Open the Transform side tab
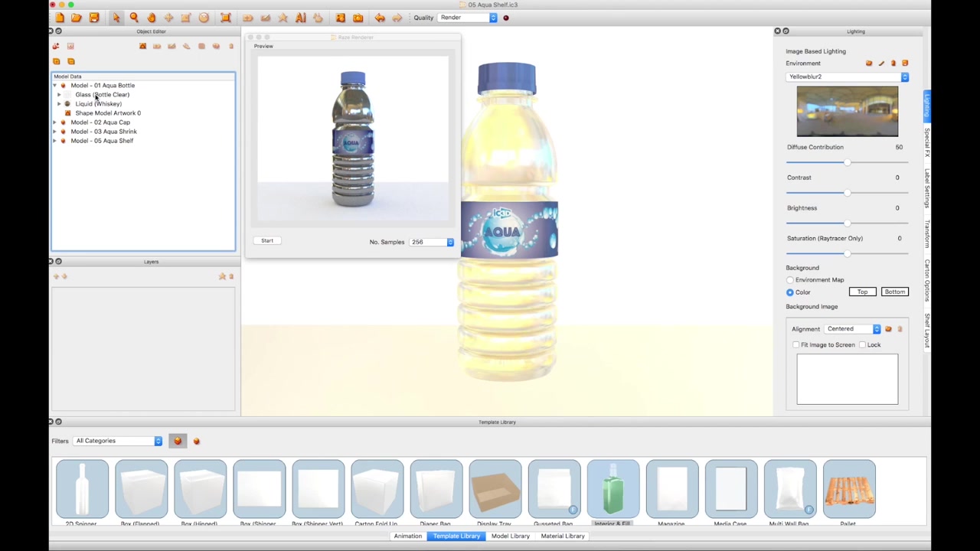Image resolution: width=980 pixels, height=551 pixels. (927, 235)
